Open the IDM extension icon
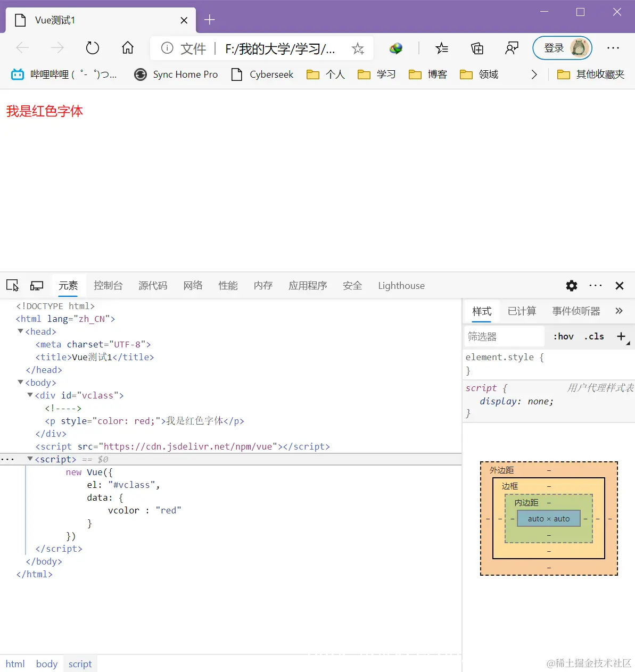The width and height of the screenshot is (635, 672). coord(396,49)
